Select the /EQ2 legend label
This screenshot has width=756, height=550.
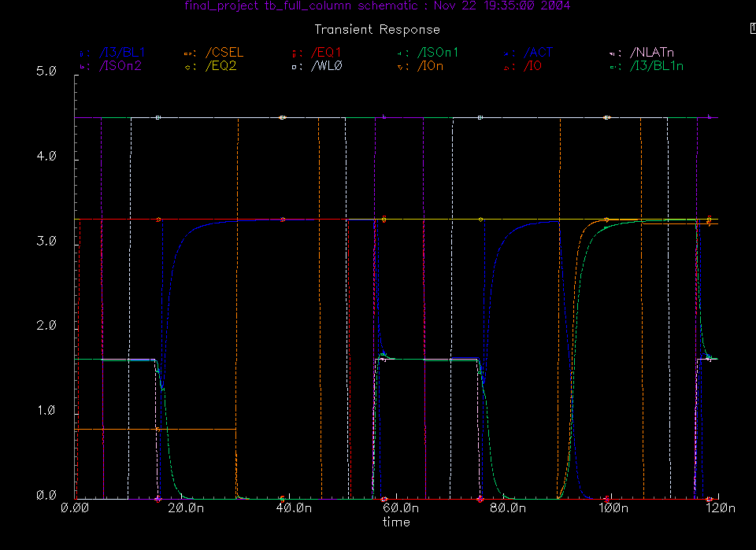(x=220, y=66)
